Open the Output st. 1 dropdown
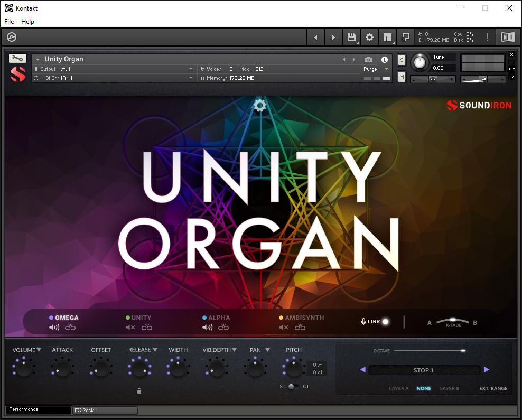This screenshot has height=420, width=522. (113, 69)
